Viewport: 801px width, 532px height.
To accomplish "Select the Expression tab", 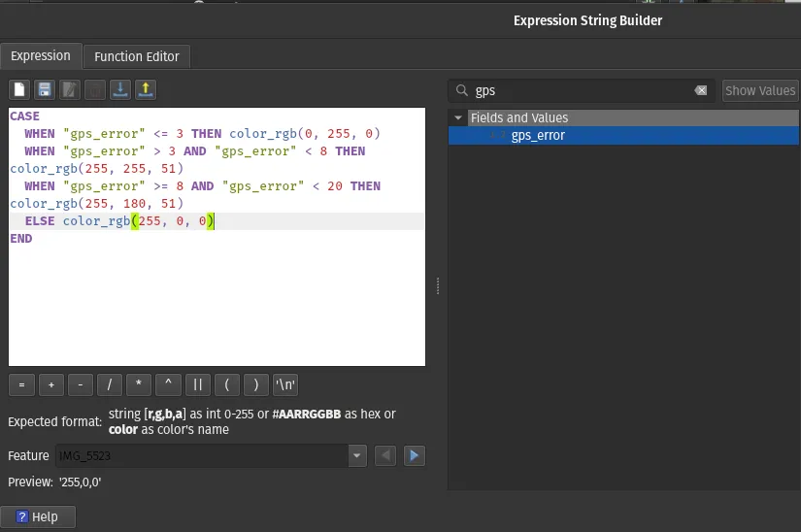I will pyautogui.click(x=41, y=56).
